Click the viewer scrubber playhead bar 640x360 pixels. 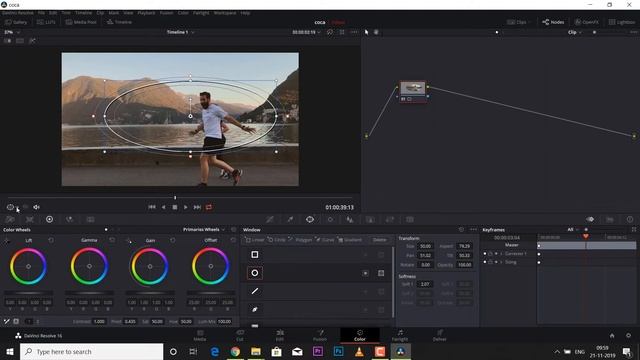[x=175, y=198]
